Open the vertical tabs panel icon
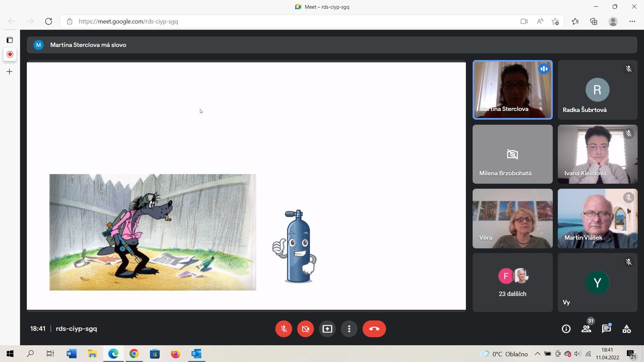This screenshot has height=362, width=644. point(10,40)
